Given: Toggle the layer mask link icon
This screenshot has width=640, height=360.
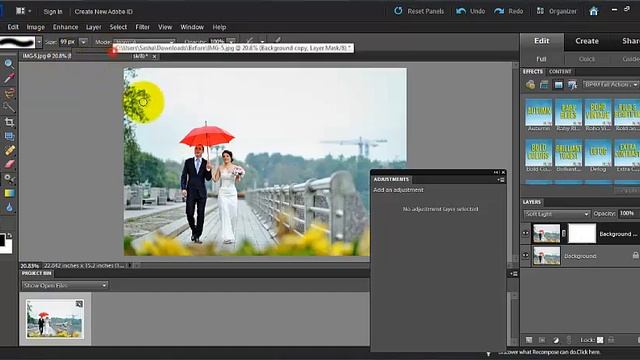Looking at the screenshot, I should coord(564,233).
